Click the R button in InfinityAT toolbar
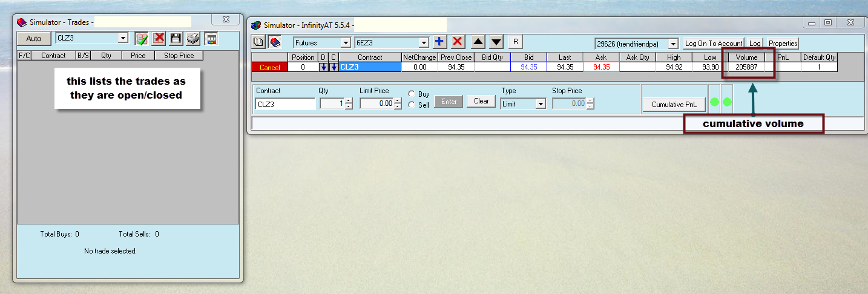Viewport: 868px width, 294px height. pos(515,42)
